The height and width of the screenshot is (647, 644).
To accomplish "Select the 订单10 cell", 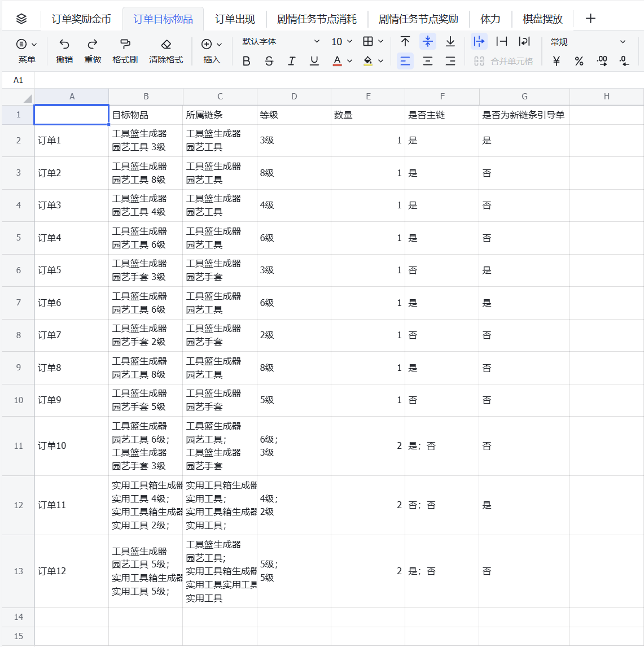I will pos(71,446).
